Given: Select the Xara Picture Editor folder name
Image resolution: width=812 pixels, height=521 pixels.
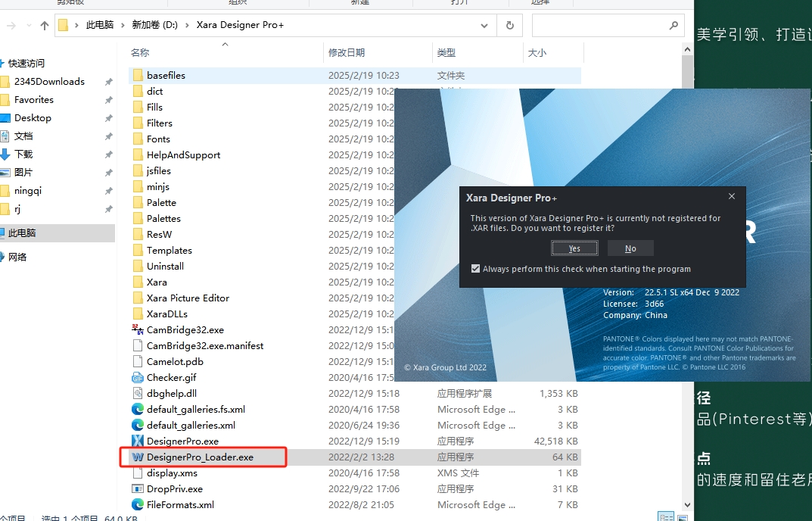Looking at the screenshot, I should [188, 298].
